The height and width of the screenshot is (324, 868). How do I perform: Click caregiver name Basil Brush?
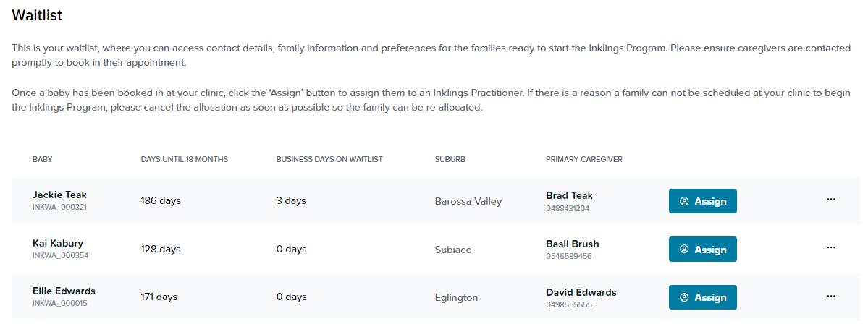[x=572, y=244]
